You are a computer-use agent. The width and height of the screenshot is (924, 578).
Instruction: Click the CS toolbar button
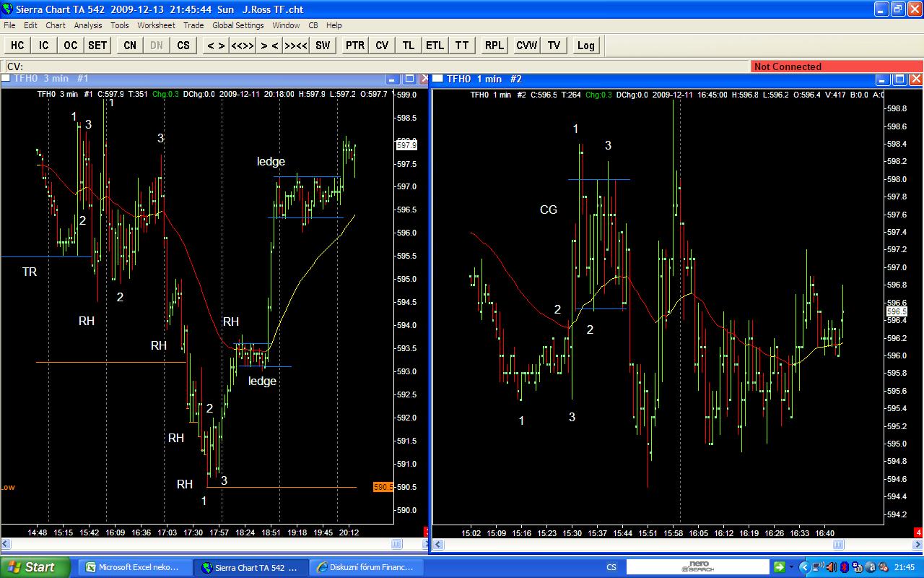click(x=183, y=46)
